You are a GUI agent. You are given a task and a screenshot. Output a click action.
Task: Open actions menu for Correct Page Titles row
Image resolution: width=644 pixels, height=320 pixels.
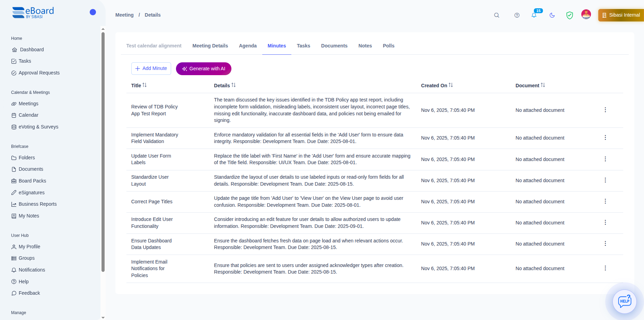pyautogui.click(x=605, y=201)
